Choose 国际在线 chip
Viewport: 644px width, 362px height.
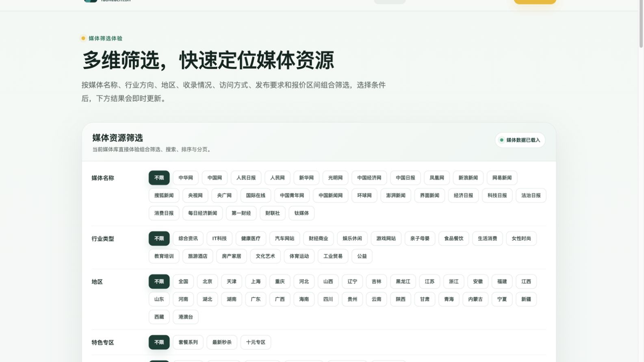(x=256, y=195)
